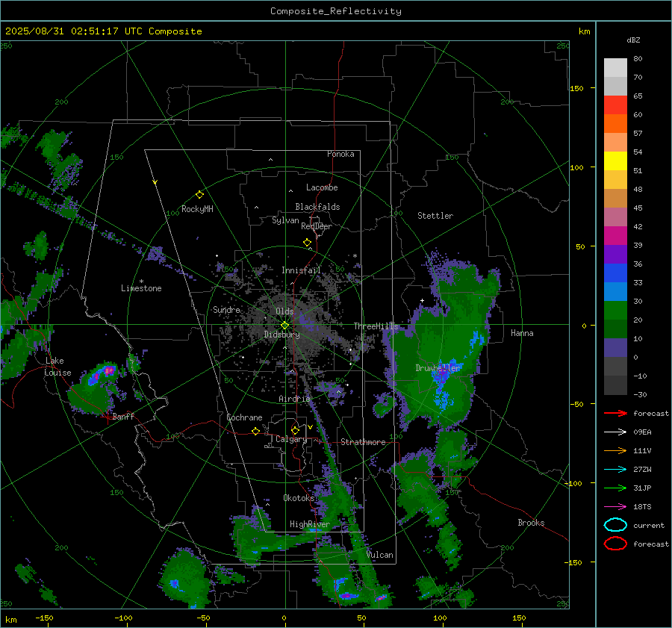672x628 pixels.
Task: Click the HighRiver town label
Action: click(x=309, y=524)
